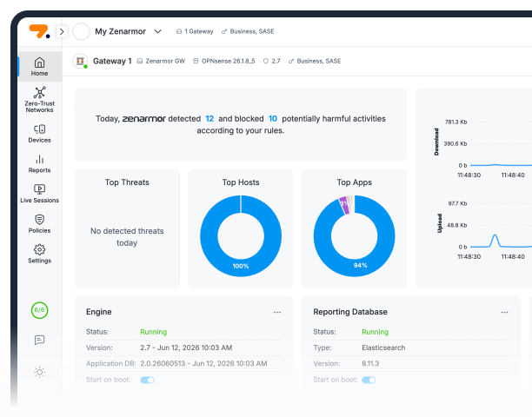Click Engine status Running

click(x=153, y=332)
